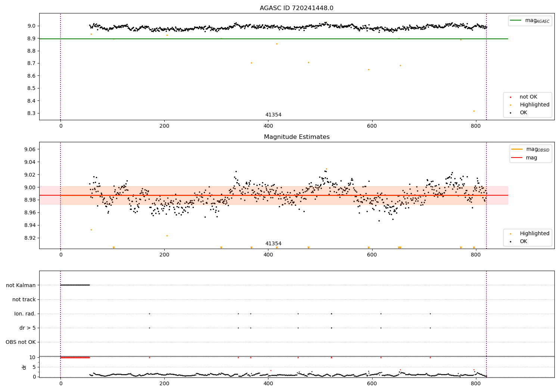
Task: Click 'OK' legend entry in top plot
Action: point(519,113)
